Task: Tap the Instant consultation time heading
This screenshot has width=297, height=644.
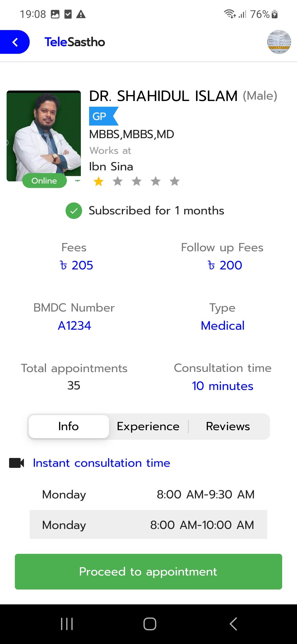Action: point(101,463)
